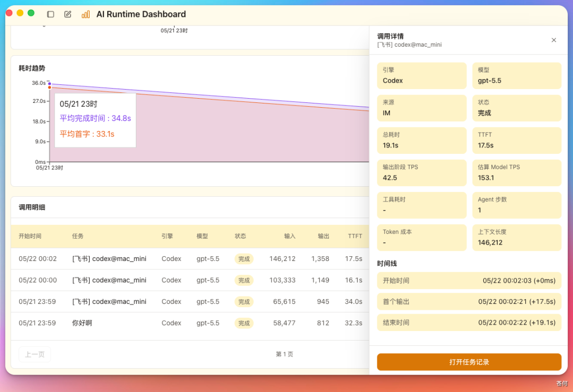Click 完成 status badge in 146,212 row
The height and width of the screenshot is (392, 573).
[x=244, y=259]
